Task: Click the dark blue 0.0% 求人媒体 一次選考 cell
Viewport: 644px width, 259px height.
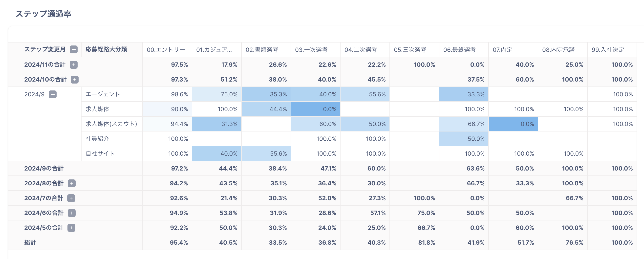Action: pyautogui.click(x=316, y=109)
